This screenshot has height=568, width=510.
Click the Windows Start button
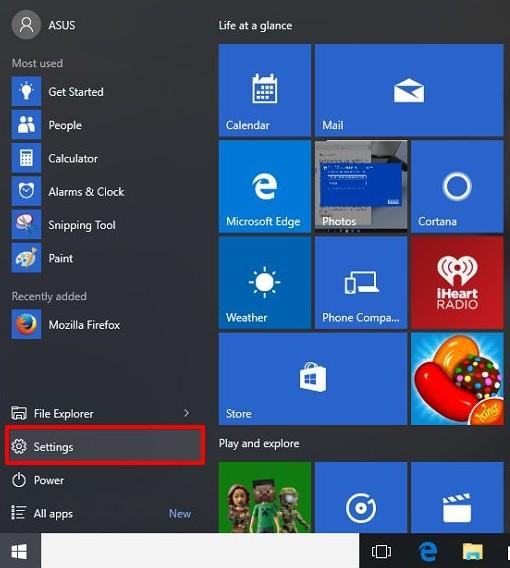[20, 551]
